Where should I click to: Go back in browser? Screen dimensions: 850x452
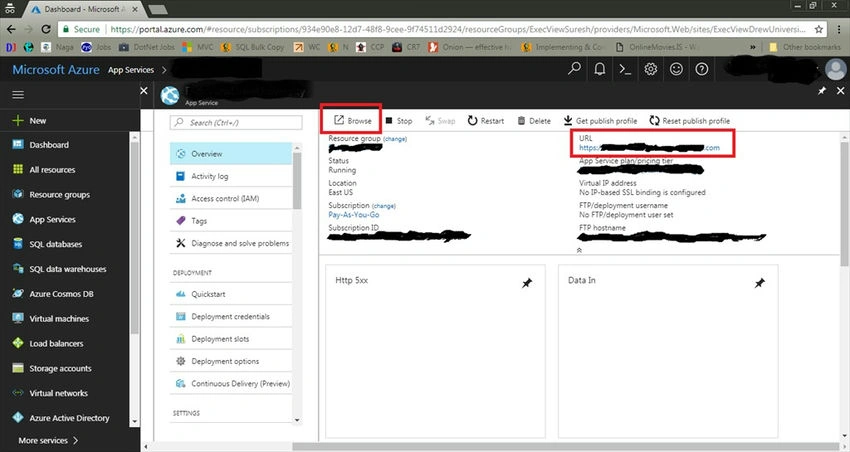pyautogui.click(x=11, y=29)
